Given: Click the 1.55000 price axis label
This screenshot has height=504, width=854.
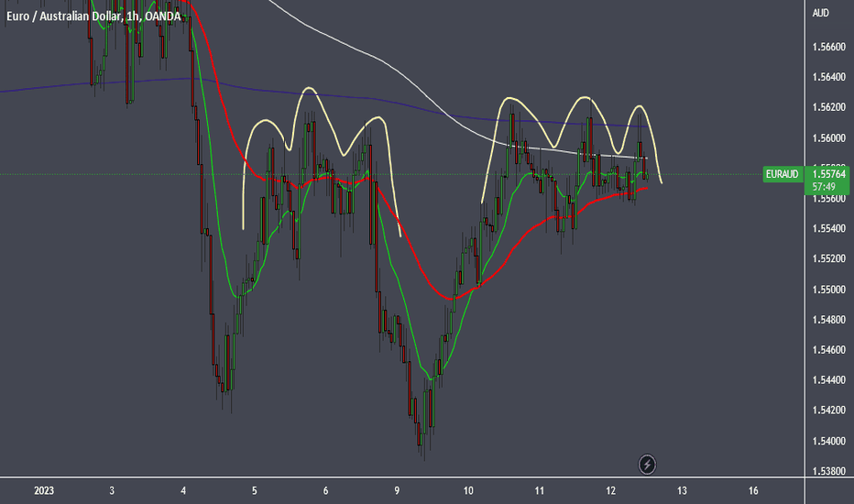Looking at the screenshot, I should click(x=829, y=290).
